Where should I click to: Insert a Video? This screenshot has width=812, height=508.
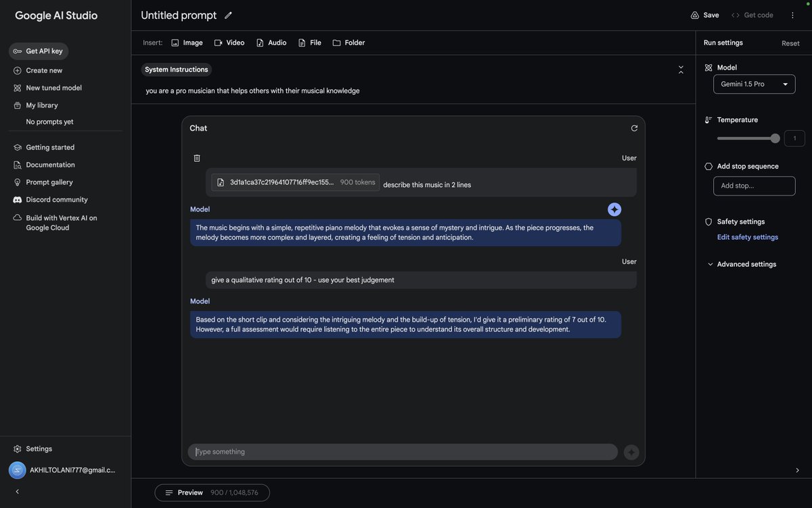pos(229,43)
